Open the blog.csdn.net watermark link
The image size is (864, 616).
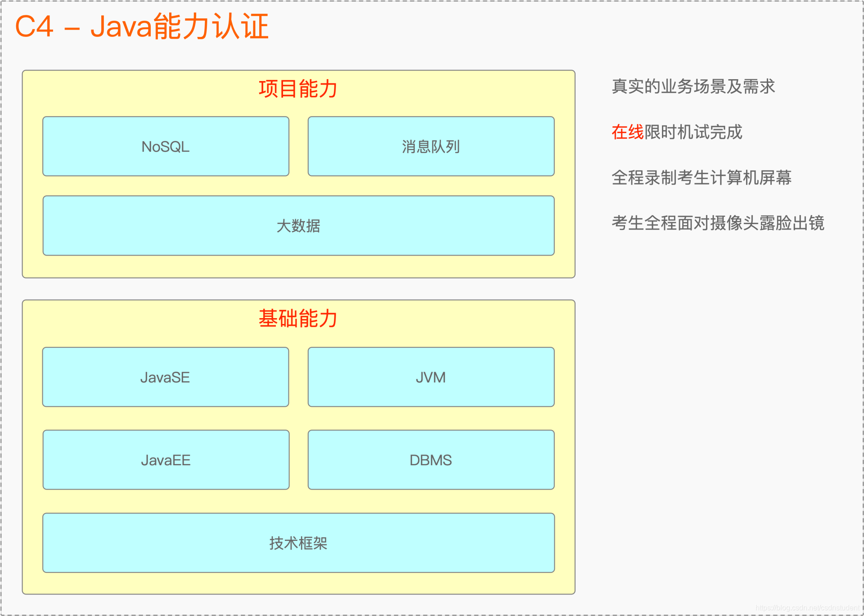pos(807,608)
